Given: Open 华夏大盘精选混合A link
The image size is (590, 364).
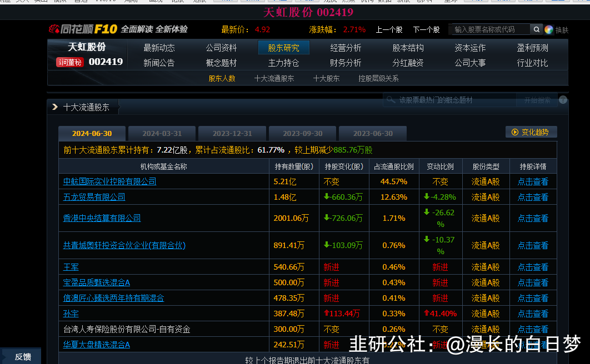Looking at the screenshot, I should (x=96, y=345).
